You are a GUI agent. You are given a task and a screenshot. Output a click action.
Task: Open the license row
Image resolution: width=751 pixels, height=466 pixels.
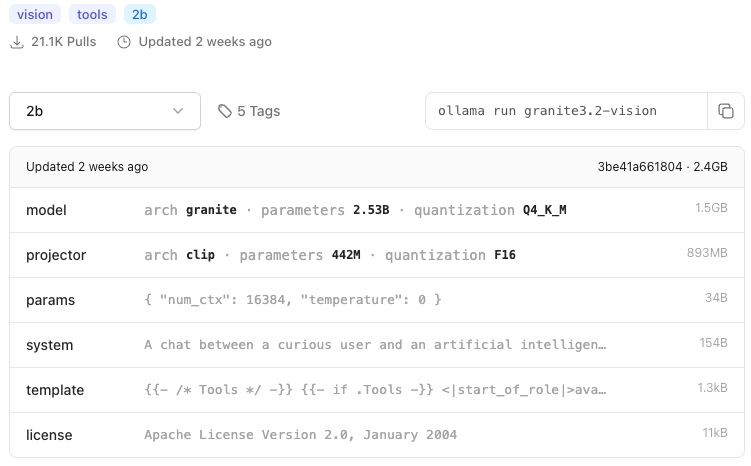pos(376,435)
